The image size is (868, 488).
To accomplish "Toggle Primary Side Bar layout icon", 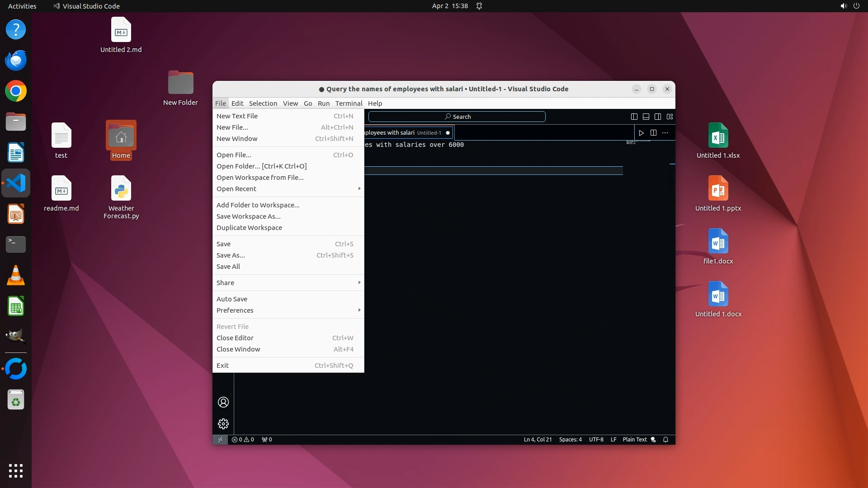I will click(x=634, y=117).
